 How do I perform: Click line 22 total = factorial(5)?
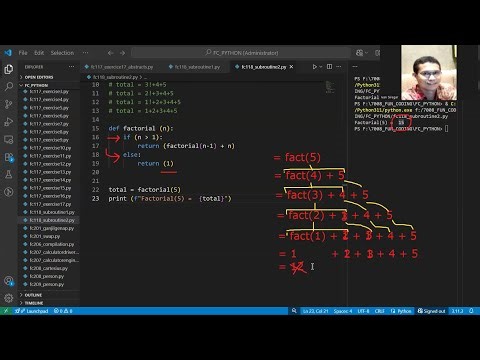145,190
